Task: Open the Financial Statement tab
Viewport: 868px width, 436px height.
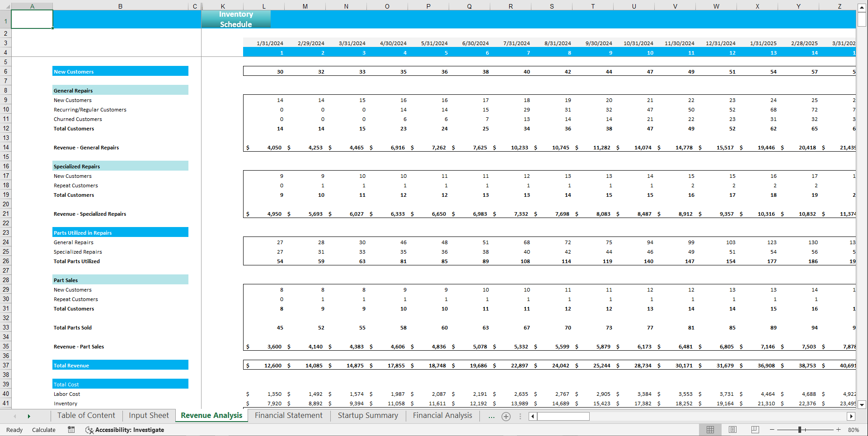Action: pos(289,415)
